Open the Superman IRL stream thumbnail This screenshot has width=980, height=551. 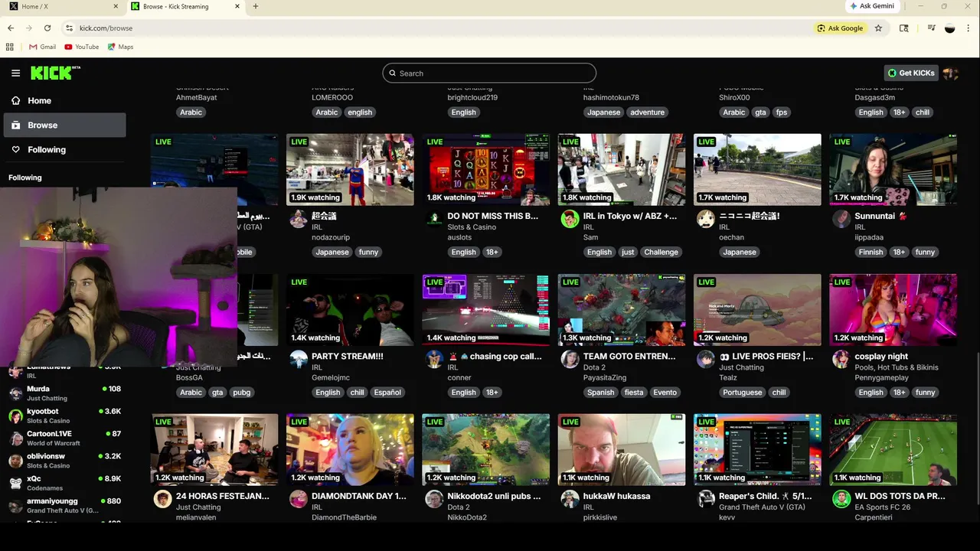tap(350, 170)
